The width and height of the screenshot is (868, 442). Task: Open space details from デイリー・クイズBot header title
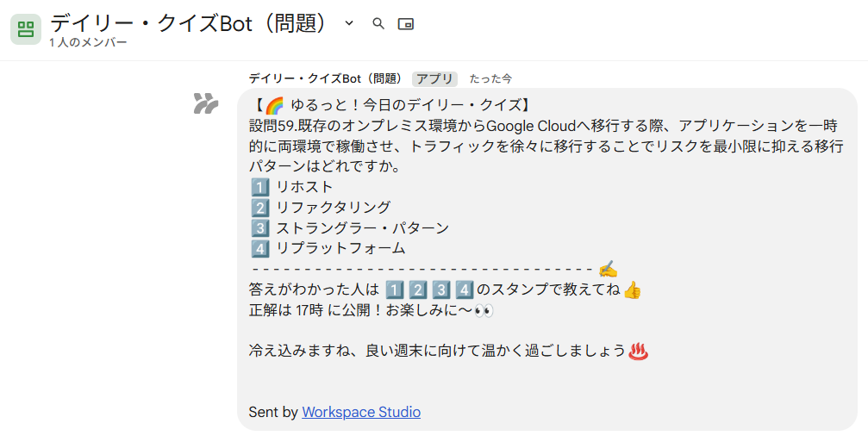(x=190, y=23)
